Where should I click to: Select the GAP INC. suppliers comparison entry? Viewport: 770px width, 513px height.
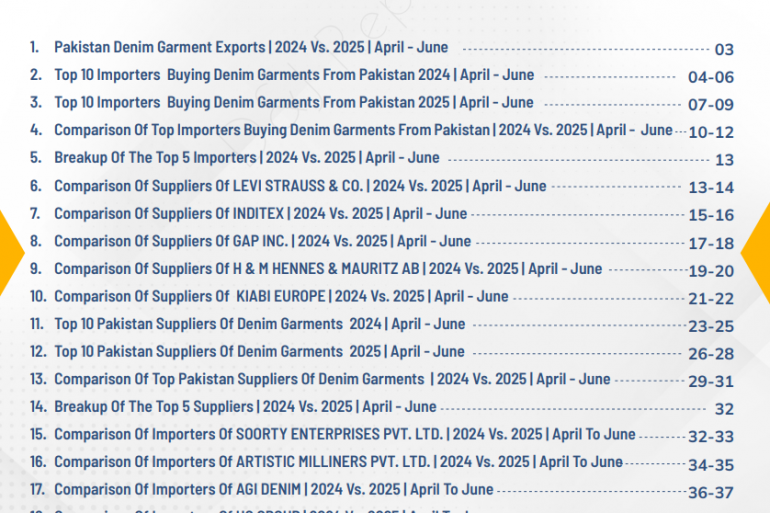(x=262, y=242)
